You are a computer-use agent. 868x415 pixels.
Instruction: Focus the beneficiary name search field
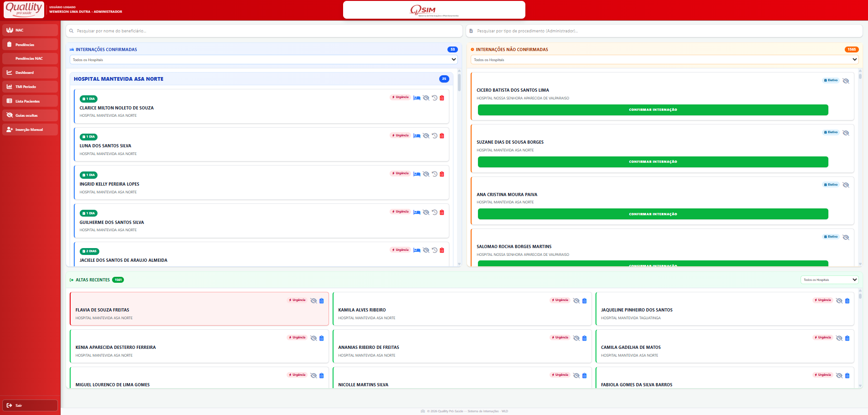(x=264, y=31)
